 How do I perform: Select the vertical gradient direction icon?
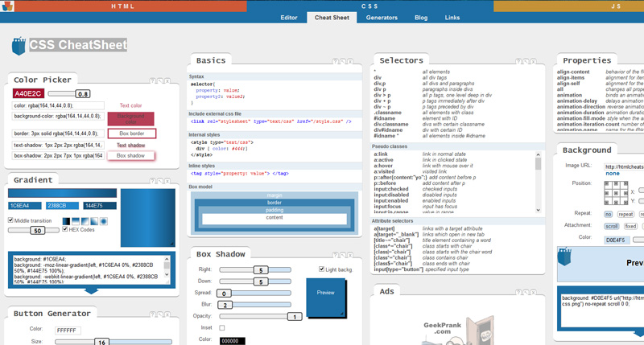pos(76,221)
